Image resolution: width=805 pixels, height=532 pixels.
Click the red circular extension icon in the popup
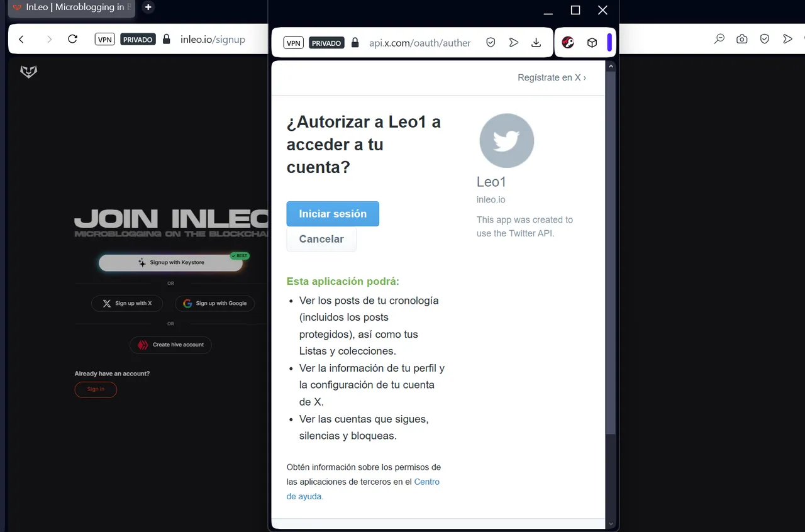(568, 43)
